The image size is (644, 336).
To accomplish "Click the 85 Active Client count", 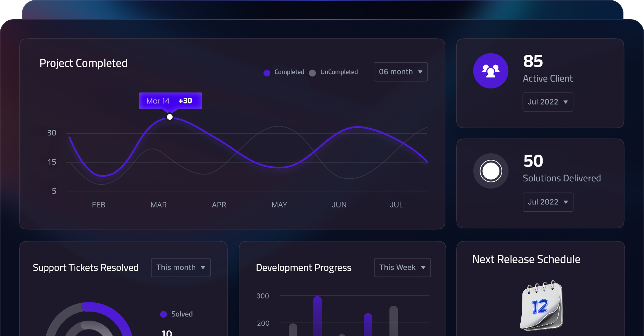I will (533, 62).
